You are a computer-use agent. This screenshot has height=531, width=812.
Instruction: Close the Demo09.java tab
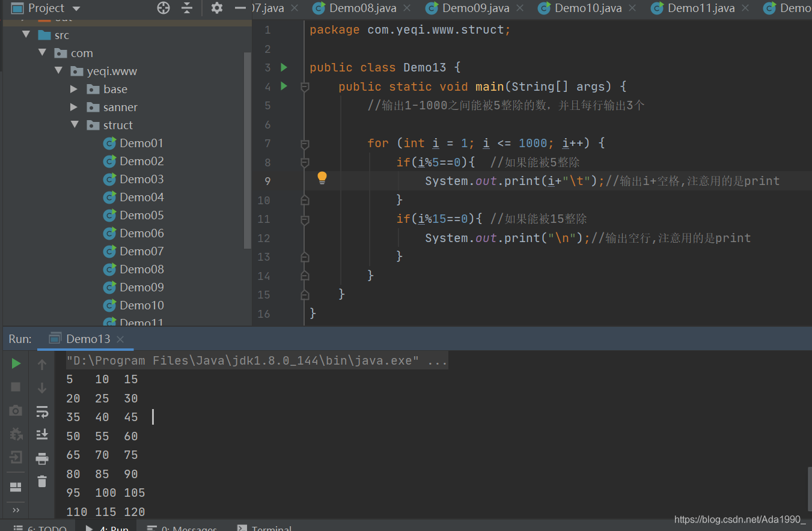(x=520, y=8)
